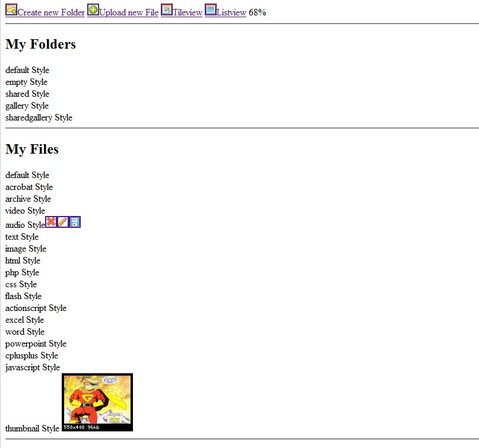Switch to Listview via text link
479x448 pixels.
pyautogui.click(x=231, y=13)
